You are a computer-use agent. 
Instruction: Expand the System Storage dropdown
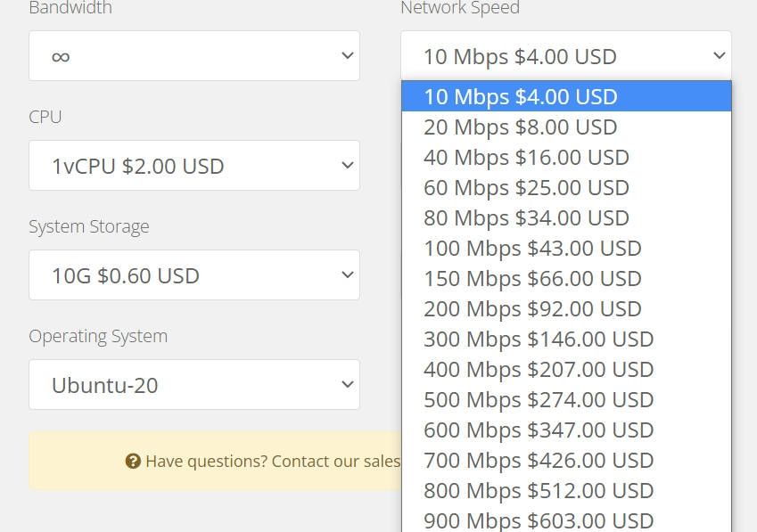point(194,275)
